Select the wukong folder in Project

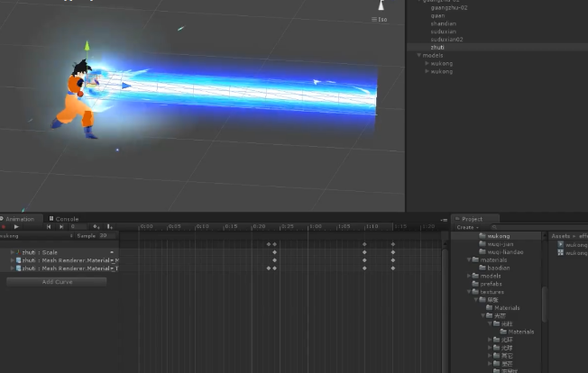pyautogui.click(x=499, y=236)
